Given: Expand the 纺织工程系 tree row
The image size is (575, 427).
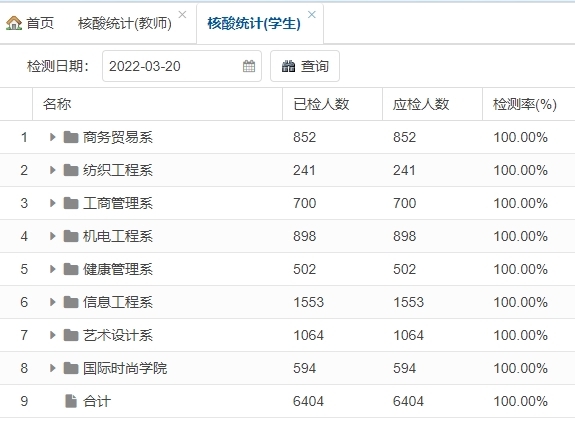Looking at the screenshot, I should click(x=52, y=170).
